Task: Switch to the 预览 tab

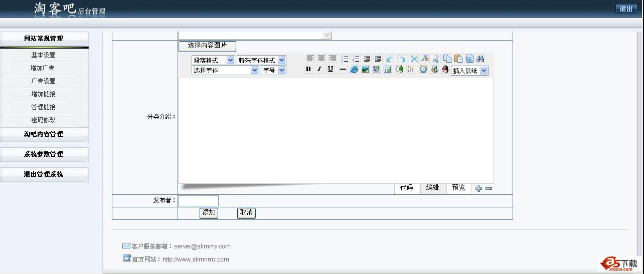Action: (458, 188)
